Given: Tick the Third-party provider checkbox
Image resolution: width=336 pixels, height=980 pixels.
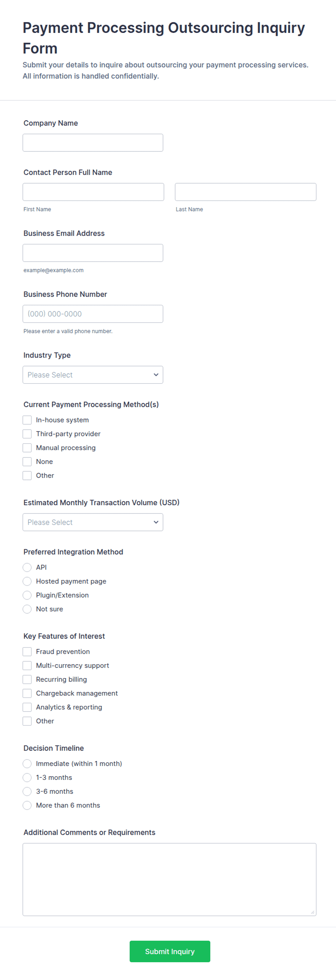Looking at the screenshot, I should tap(27, 434).
